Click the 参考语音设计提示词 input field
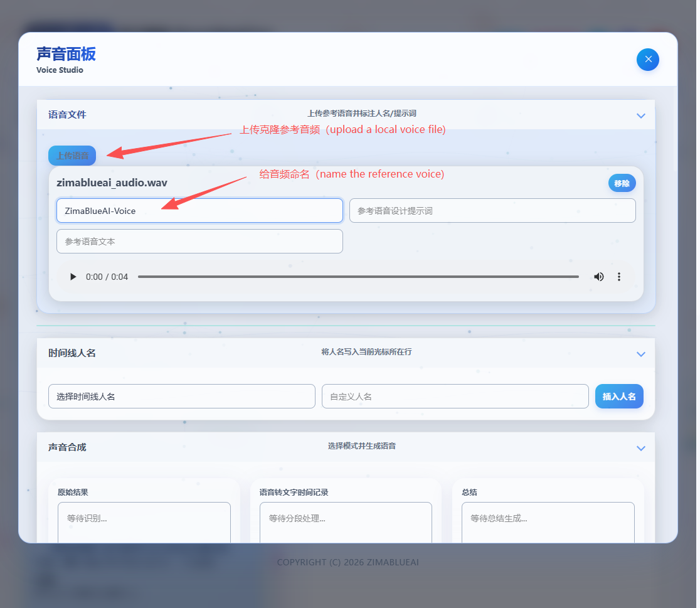 [x=492, y=211]
